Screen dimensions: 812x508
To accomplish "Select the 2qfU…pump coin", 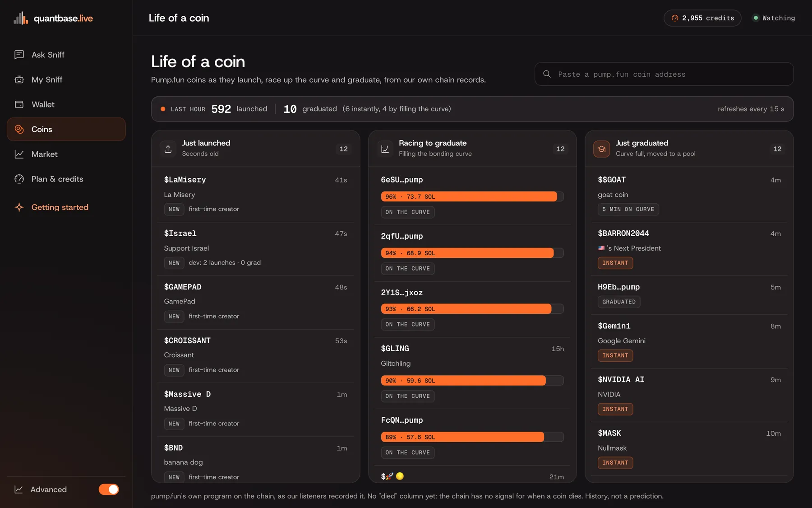I will tap(472, 253).
